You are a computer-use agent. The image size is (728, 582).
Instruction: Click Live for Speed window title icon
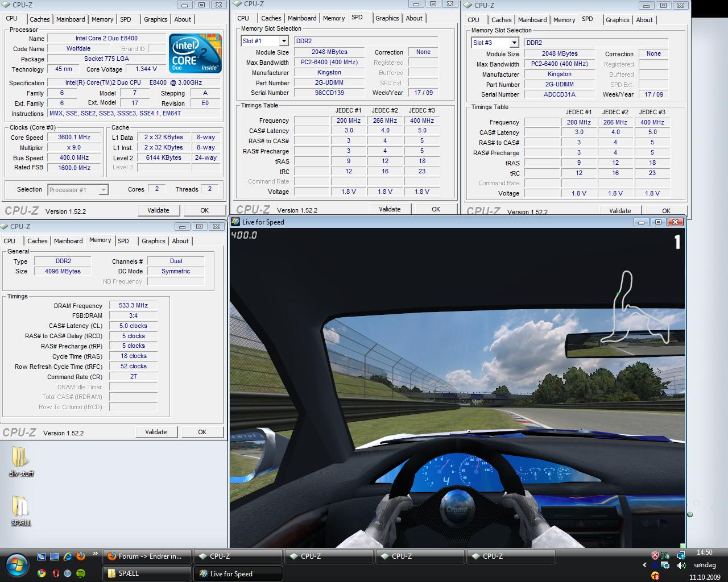235,222
